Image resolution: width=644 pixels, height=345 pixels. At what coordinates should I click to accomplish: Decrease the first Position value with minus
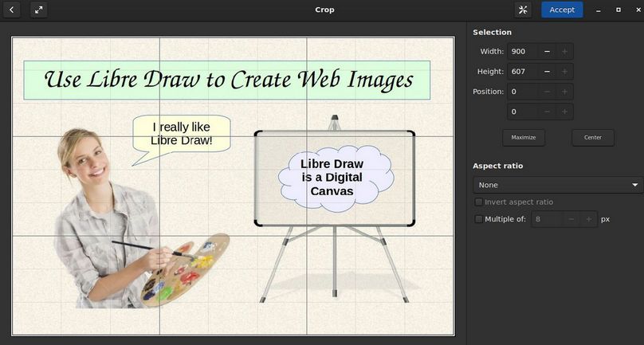click(x=547, y=92)
